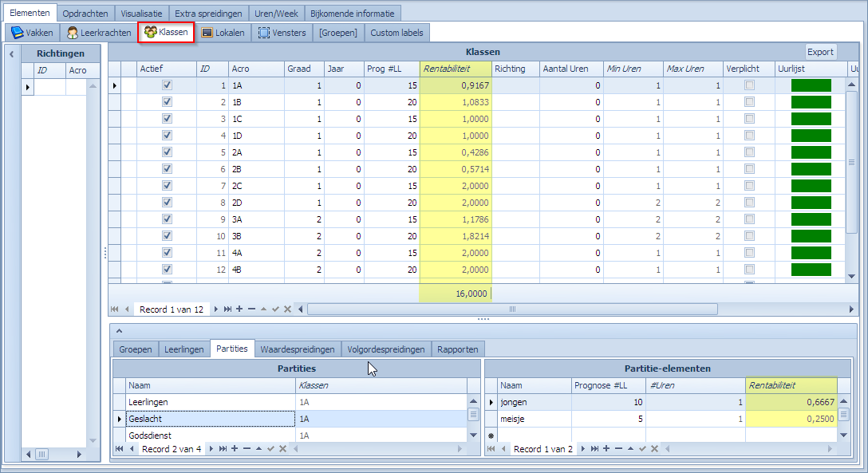Click the Export button
The width and height of the screenshot is (868, 473).
pyautogui.click(x=820, y=52)
